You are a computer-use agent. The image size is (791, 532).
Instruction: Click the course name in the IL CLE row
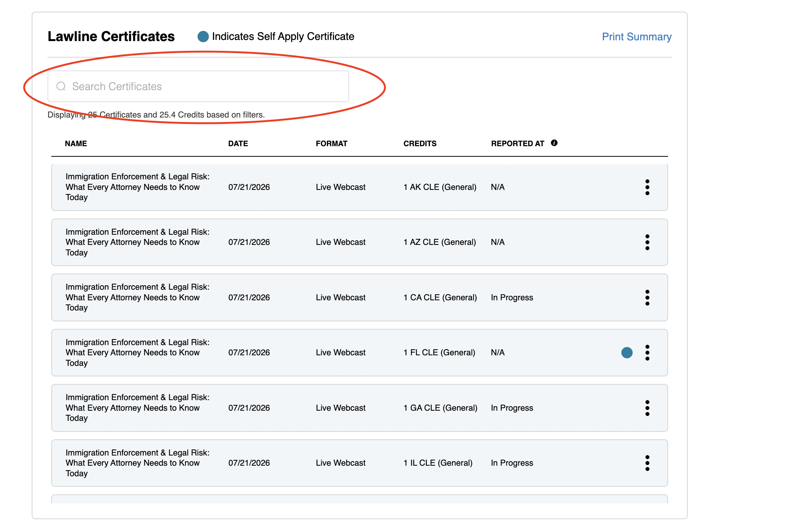point(138,463)
